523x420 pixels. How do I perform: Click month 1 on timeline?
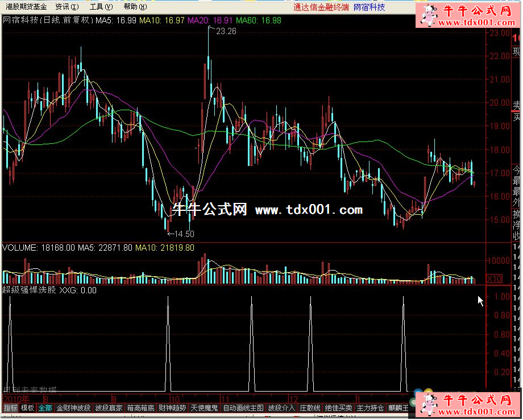tap(358, 399)
